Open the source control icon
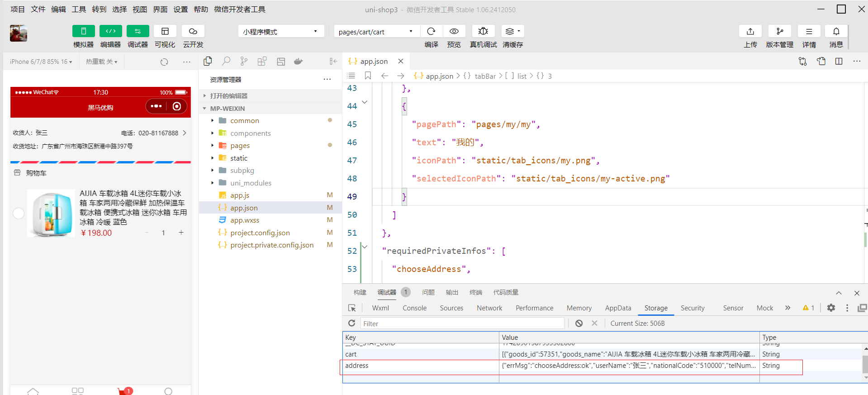The image size is (868, 395). click(244, 61)
